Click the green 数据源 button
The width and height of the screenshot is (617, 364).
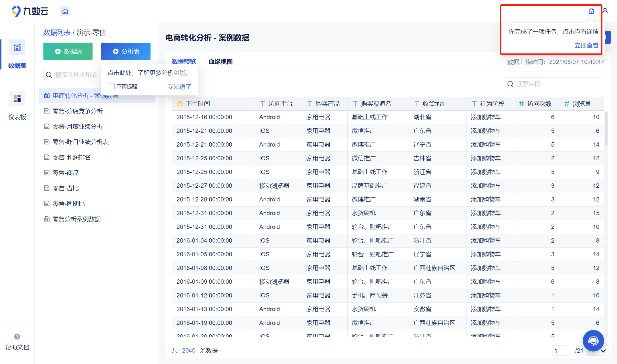click(68, 51)
